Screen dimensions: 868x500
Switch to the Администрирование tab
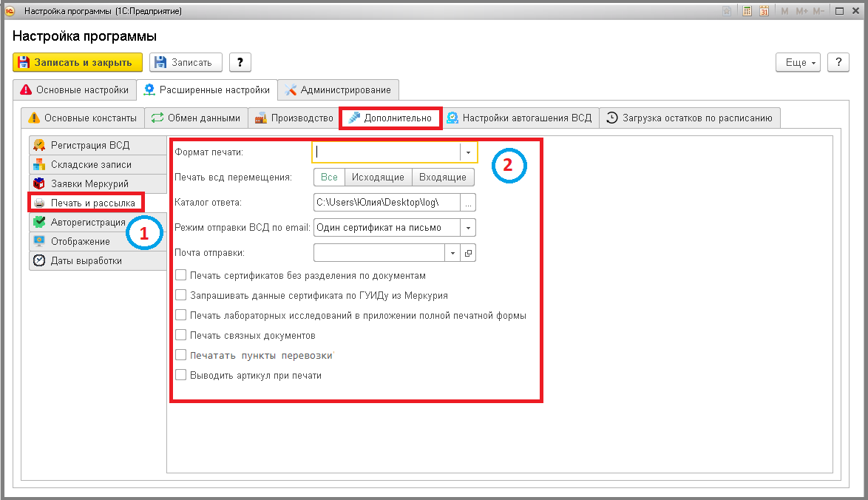point(338,89)
